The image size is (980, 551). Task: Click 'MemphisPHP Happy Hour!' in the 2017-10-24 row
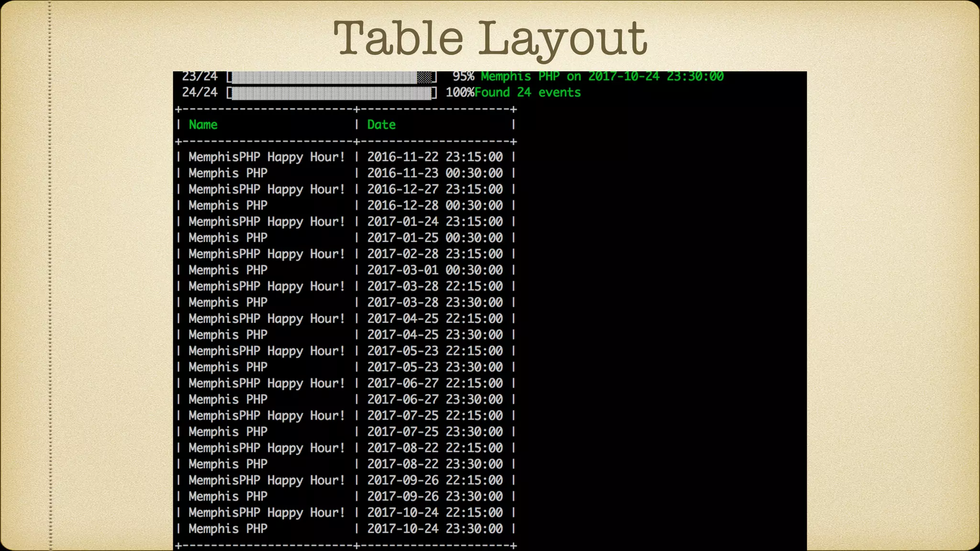[x=267, y=513]
